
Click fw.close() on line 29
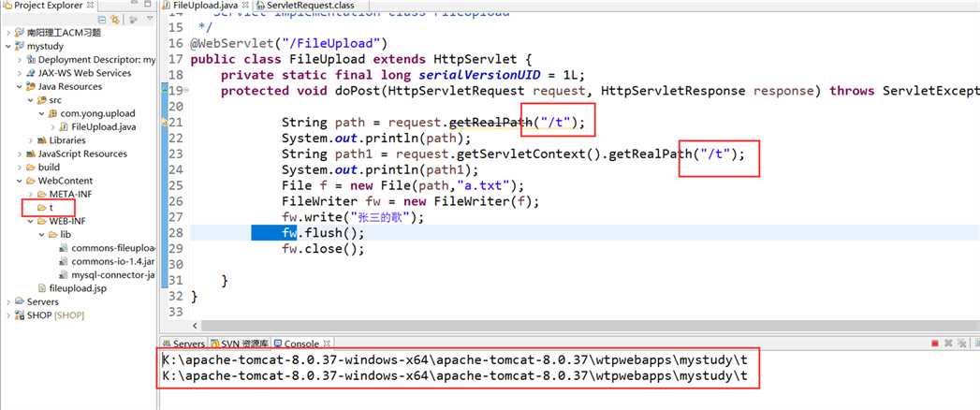[323, 249]
